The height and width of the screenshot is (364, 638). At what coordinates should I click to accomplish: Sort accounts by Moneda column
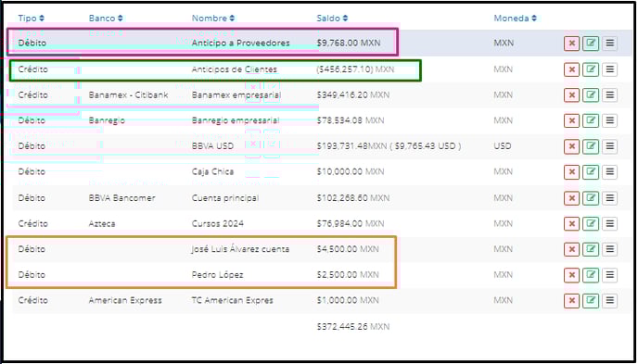coord(515,19)
